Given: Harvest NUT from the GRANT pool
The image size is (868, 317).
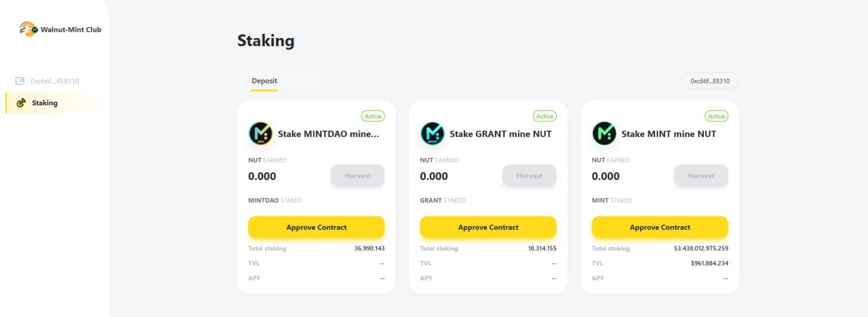Looking at the screenshot, I should 529,176.
